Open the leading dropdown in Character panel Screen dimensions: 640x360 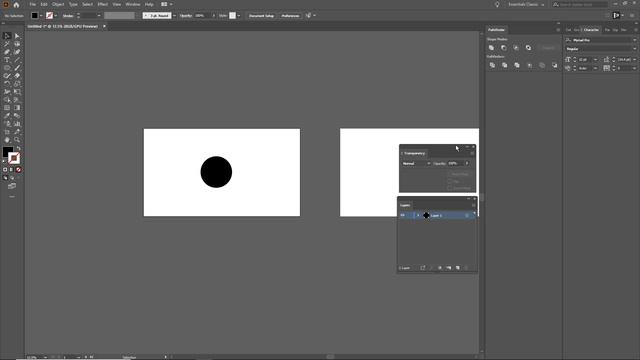click(634, 60)
